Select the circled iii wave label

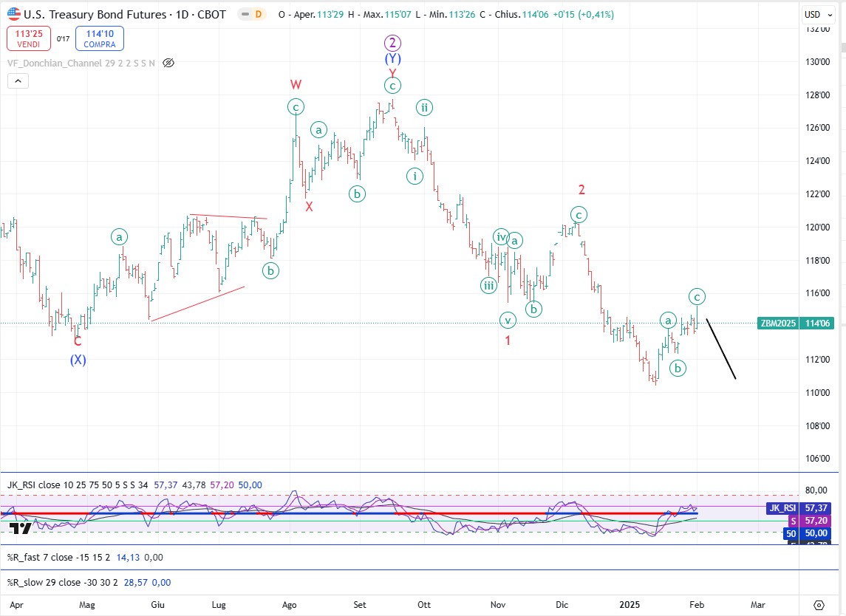[x=489, y=285]
